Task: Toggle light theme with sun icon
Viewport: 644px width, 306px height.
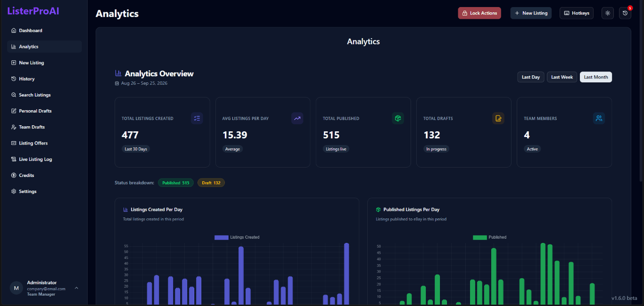Action: (x=608, y=13)
